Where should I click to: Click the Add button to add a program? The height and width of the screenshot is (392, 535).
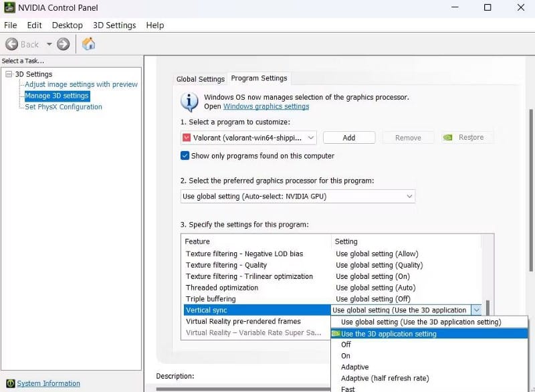pyautogui.click(x=349, y=137)
